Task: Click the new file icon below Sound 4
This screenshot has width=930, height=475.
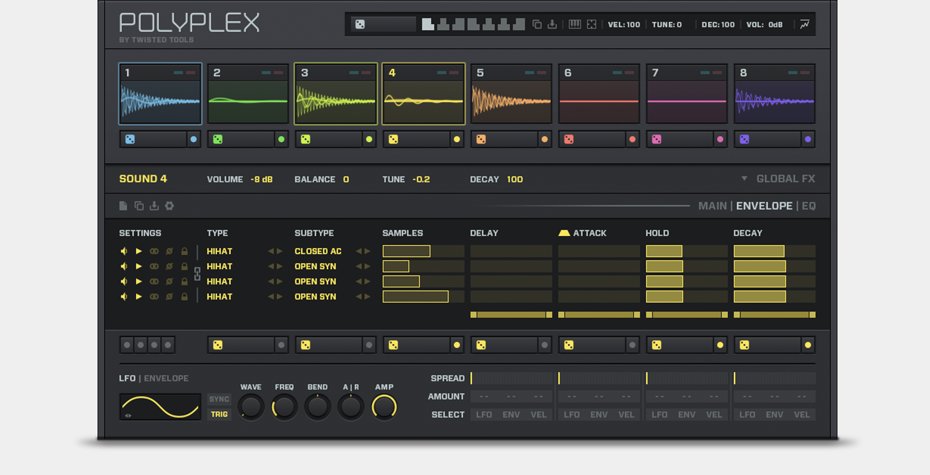Action: (124, 206)
